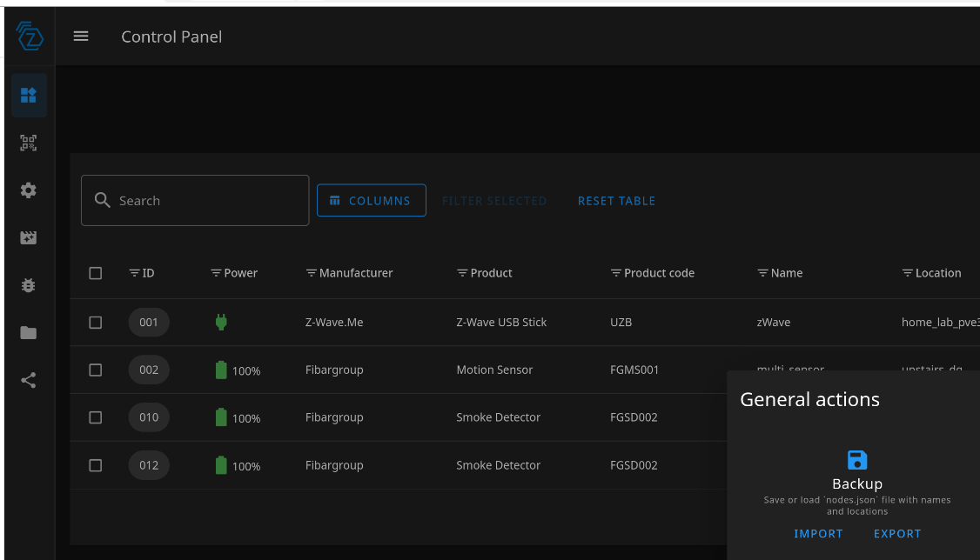This screenshot has height=560, width=980.
Task: Open the ID column filter menu
Action: pyautogui.click(x=134, y=273)
